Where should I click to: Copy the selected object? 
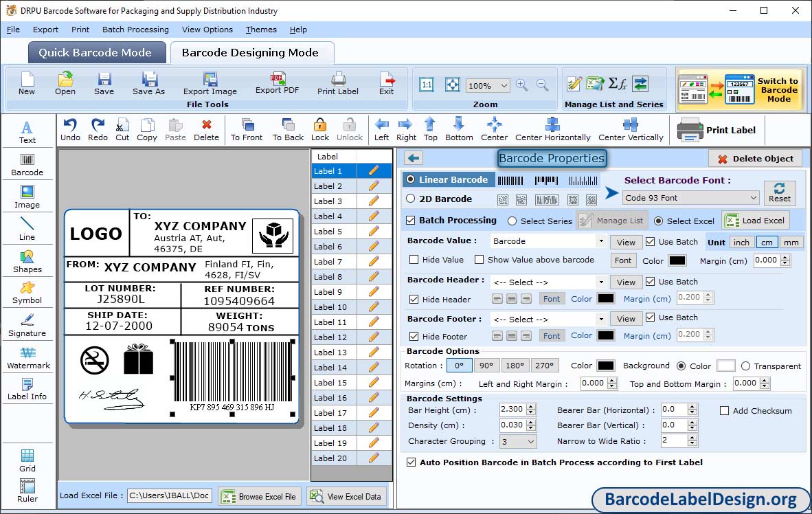pos(147,130)
